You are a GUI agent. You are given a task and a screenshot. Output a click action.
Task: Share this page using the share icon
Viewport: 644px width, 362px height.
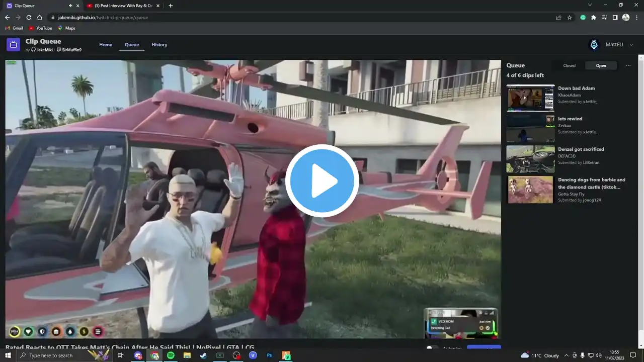coord(558,17)
